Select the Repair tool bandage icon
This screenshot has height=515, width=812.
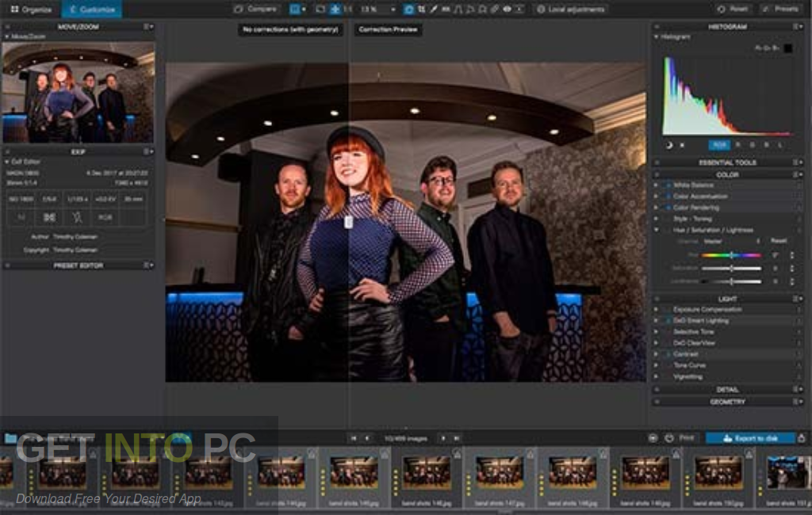tap(495, 10)
